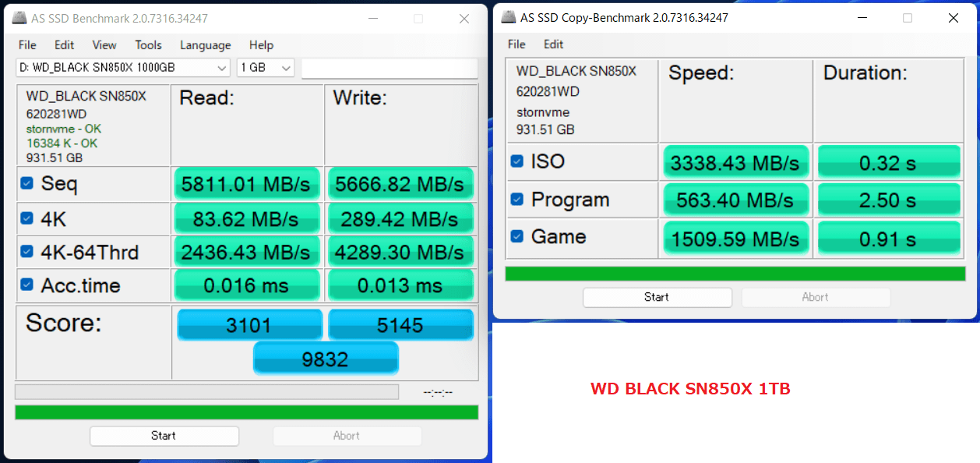Toggle the Game copy test checkbox
Image resolution: width=980 pixels, height=463 pixels.
517,236
